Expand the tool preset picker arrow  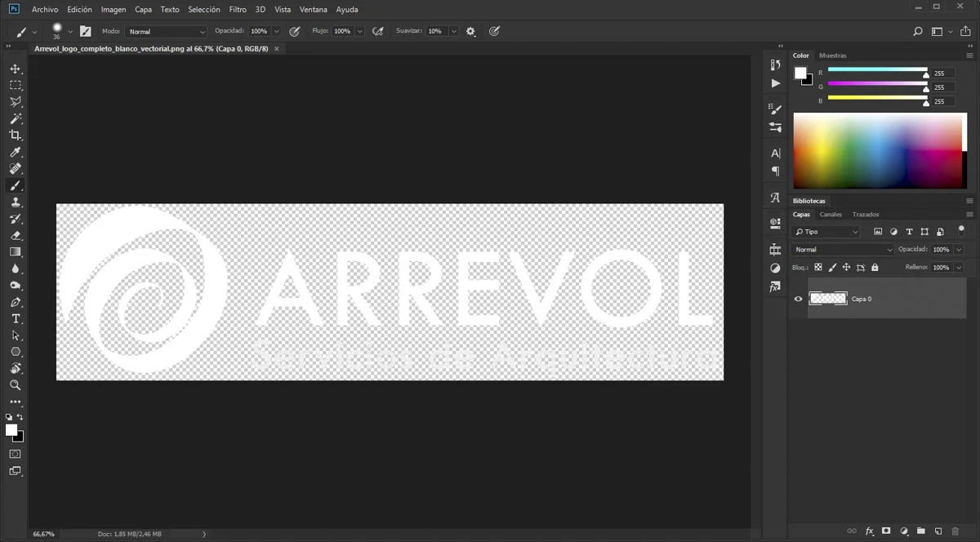(x=34, y=31)
